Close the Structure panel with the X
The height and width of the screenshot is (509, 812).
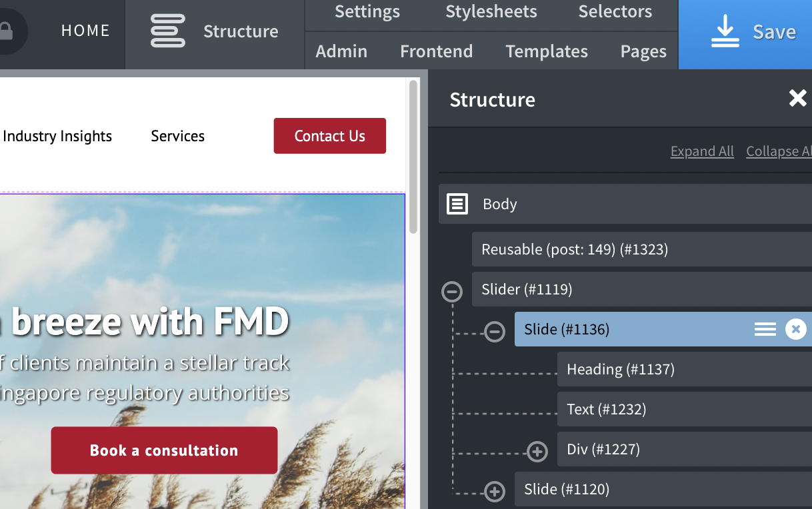coord(797,99)
